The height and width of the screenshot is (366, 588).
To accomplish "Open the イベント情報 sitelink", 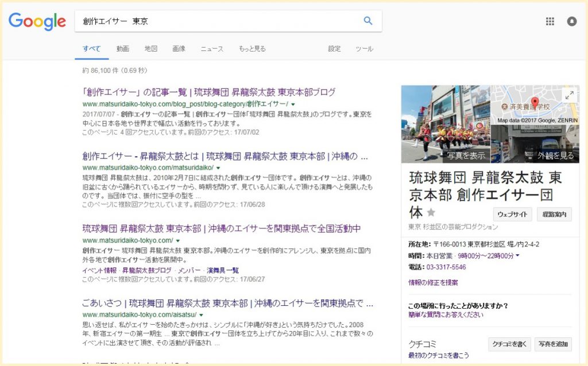I will tap(99, 270).
